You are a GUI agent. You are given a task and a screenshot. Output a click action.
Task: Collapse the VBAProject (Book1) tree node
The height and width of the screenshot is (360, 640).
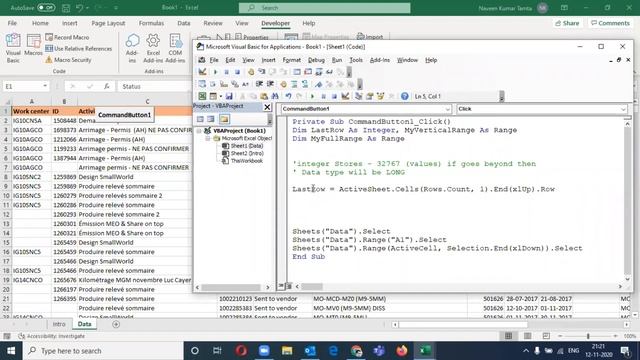(x=199, y=131)
